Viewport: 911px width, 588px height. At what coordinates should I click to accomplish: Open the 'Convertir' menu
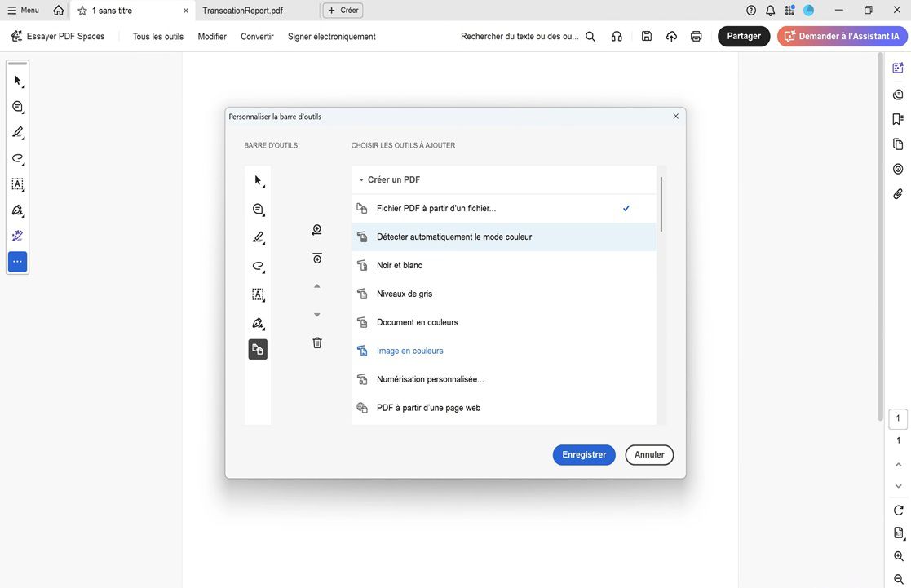click(258, 35)
